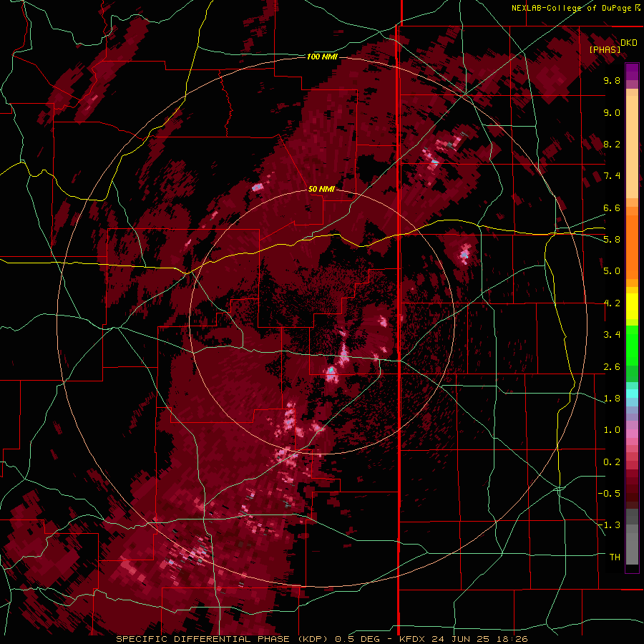Click the 9.8 legend value
This screenshot has height=644, width=644.
pos(612,80)
